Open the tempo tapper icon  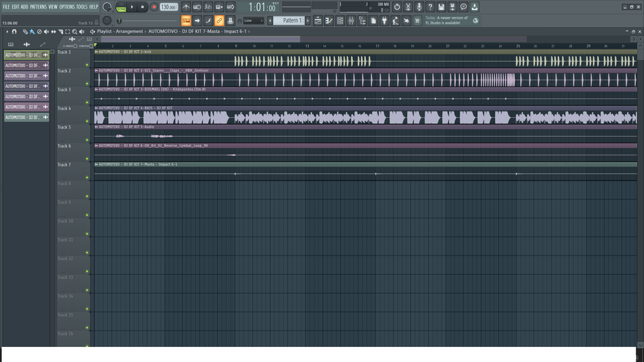tap(396, 21)
